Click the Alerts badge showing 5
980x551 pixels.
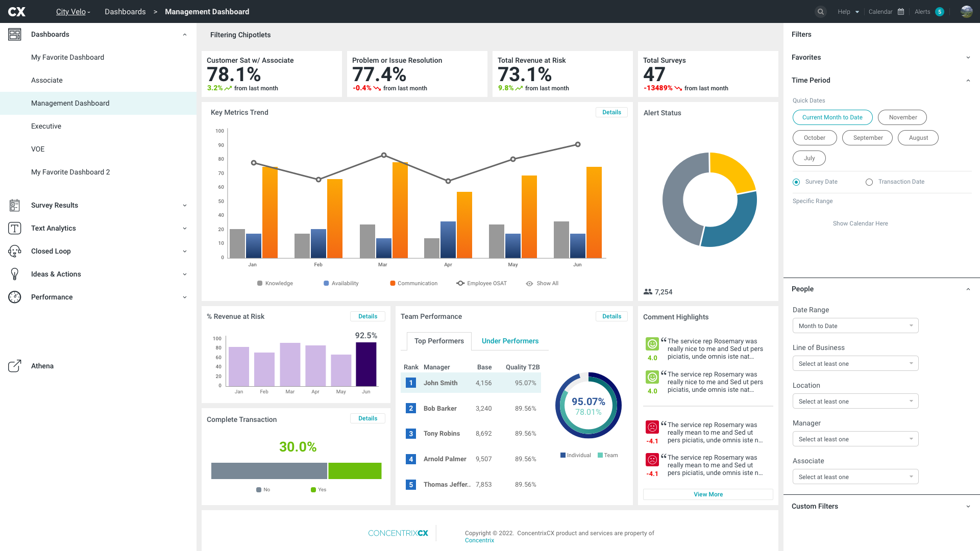940,12
